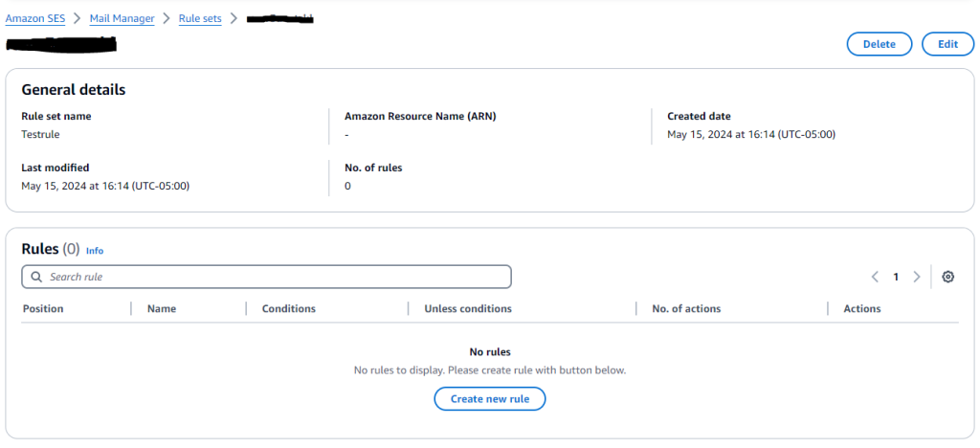Click the search magnifier icon
The width and height of the screenshot is (980, 448).
click(x=36, y=277)
